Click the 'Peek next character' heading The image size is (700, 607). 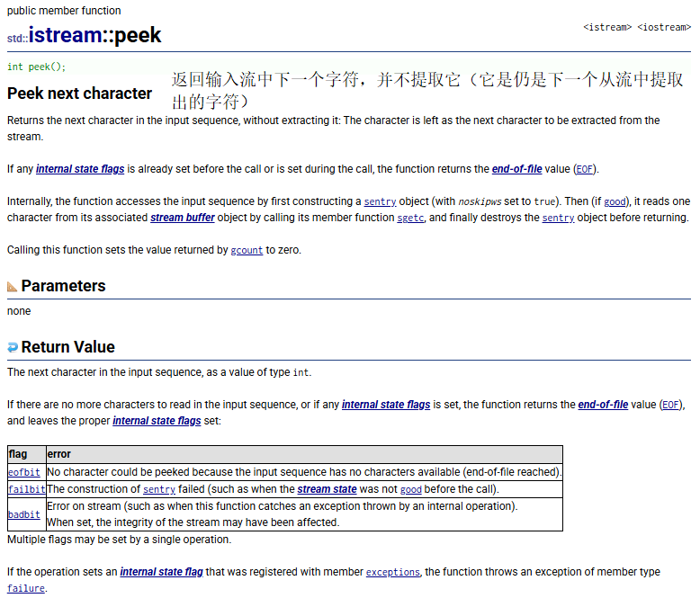79,94
